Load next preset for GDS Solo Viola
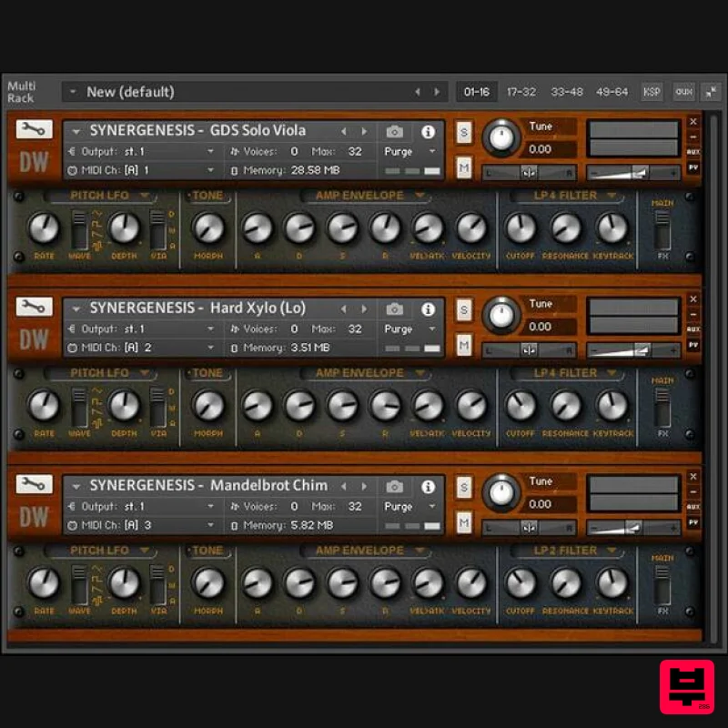The image size is (728, 728). 365,132
